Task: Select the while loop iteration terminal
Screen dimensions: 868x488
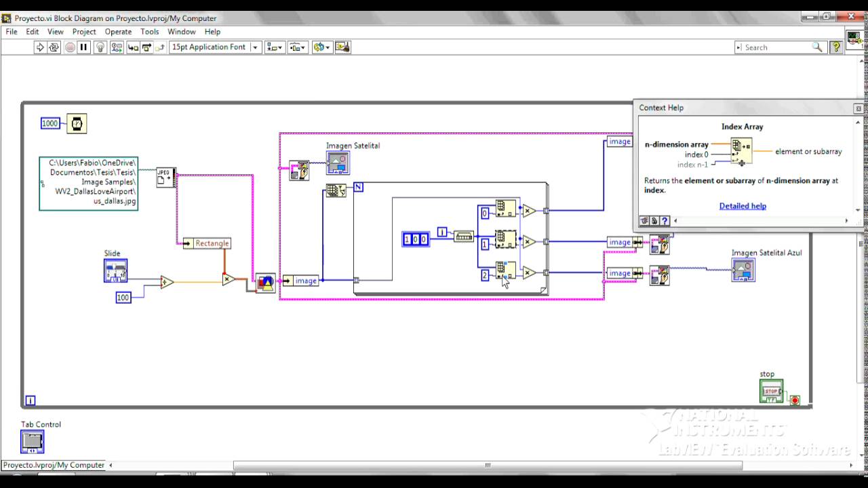Action: click(x=31, y=401)
